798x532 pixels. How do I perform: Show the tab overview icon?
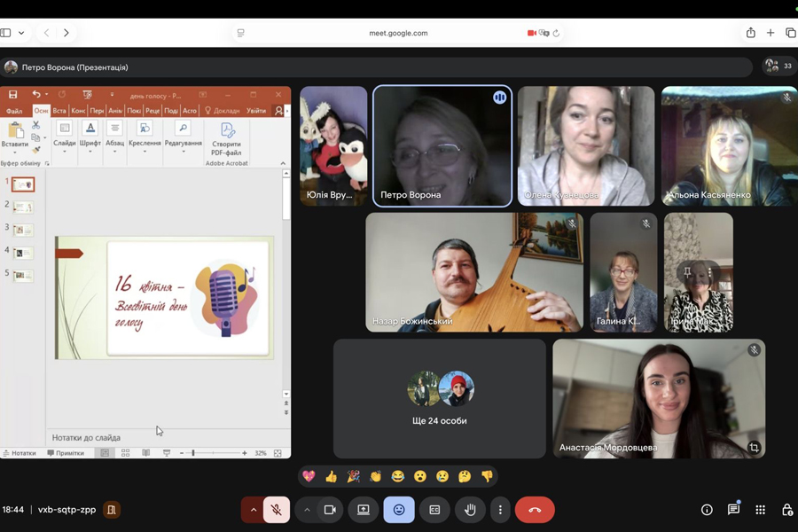(x=791, y=33)
